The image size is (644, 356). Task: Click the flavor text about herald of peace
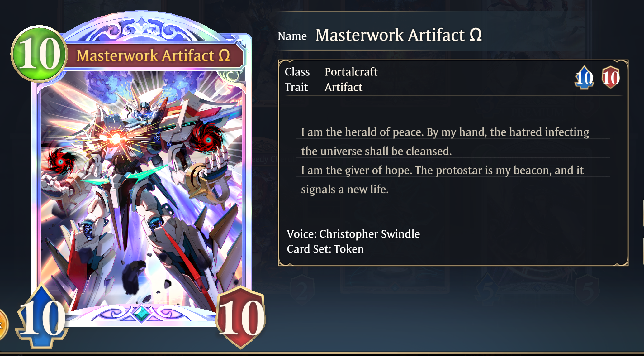point(445,142)
